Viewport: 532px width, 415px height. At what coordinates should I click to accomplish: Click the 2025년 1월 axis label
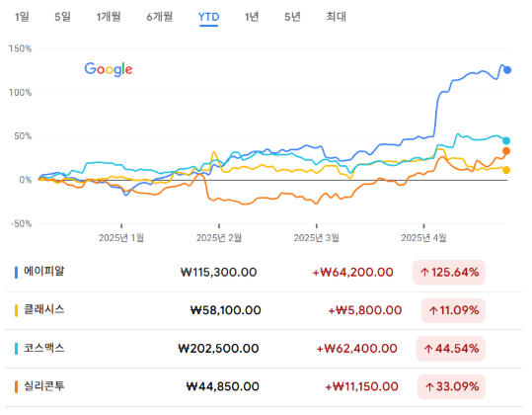point(121,238)
